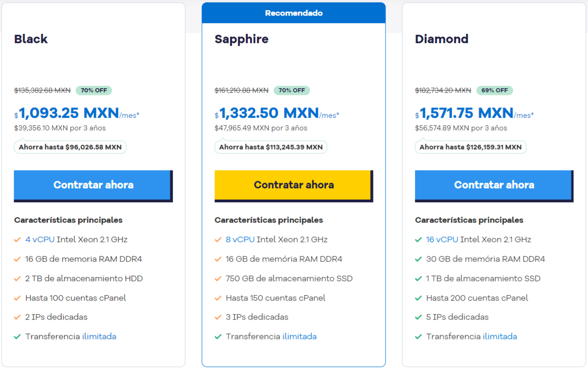Click checkmark beside 4 vCPU Intel Xeon
The height and width of the screenshot is (368, 588).
17,240
